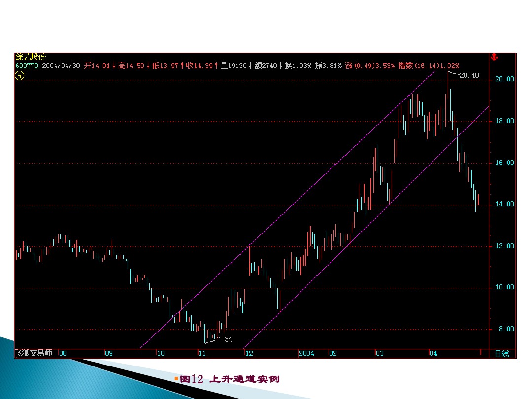The height and width of the screenshot is (399, 532).
Task: Click the 20.00 price axis label
Action: [504, 79]
